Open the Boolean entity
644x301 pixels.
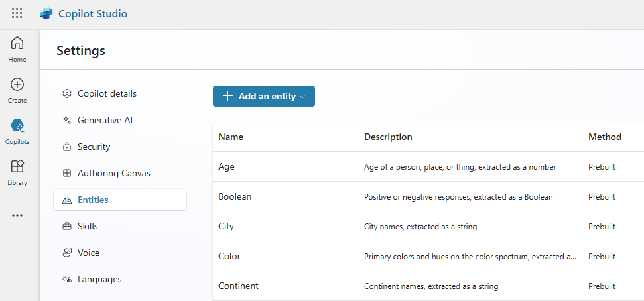(x=235, y=197)
